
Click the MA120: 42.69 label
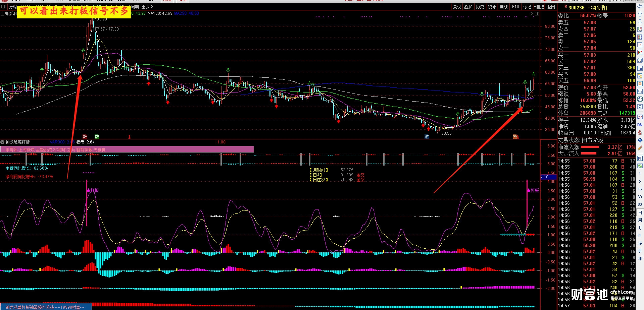160,13
